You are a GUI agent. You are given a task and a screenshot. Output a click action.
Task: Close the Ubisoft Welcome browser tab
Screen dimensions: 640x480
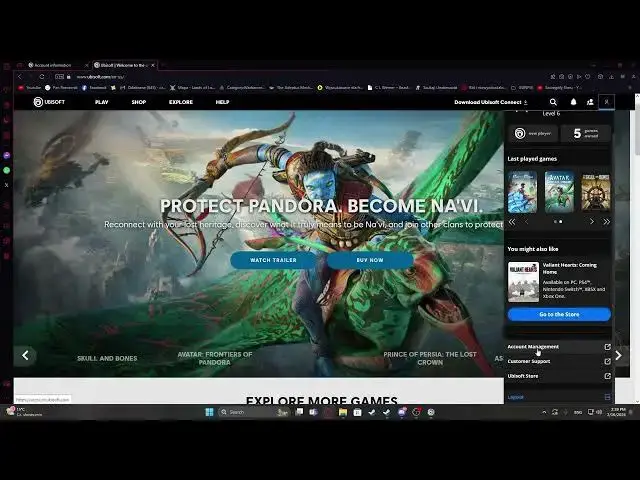tap(153, 65)
